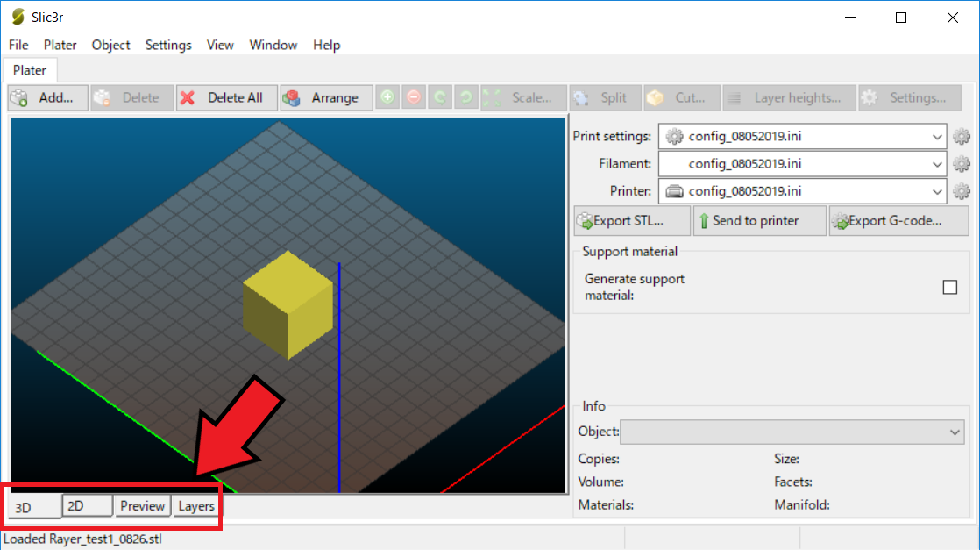Click Export G-code... button

tap(898, 221)
